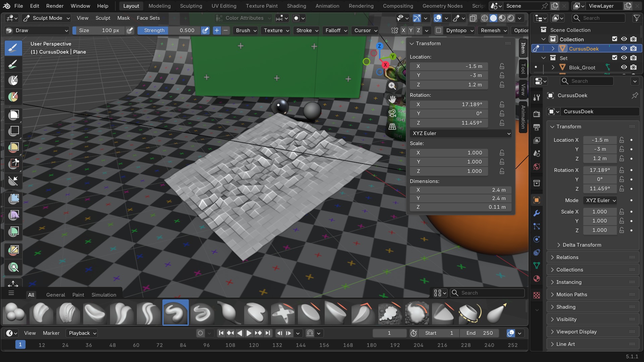This screenshot has width=644, height=362.
Task: Select the Draw brush tool in toolbar
Action: [x=13, y=48]
